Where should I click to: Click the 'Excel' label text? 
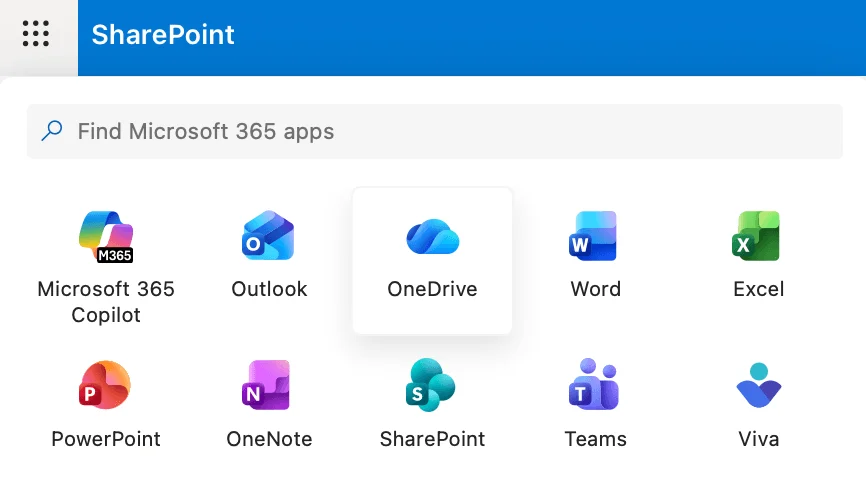click(x=759, y=289)
